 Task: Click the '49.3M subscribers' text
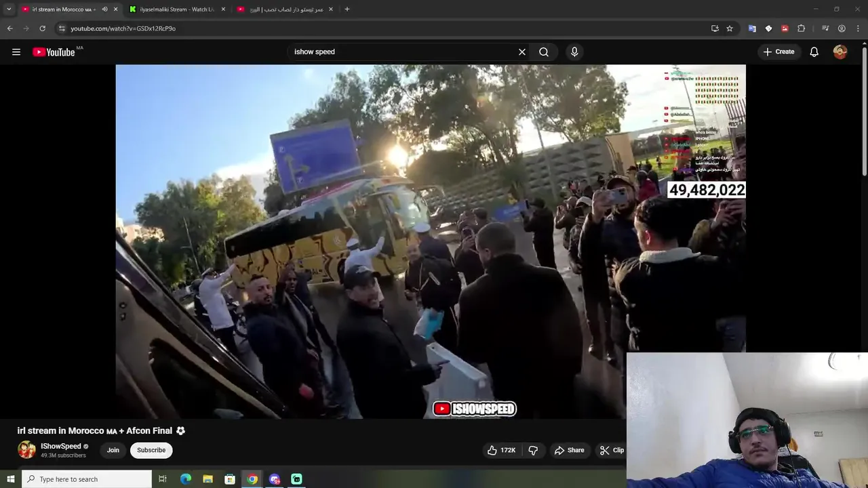click(63, 455)
